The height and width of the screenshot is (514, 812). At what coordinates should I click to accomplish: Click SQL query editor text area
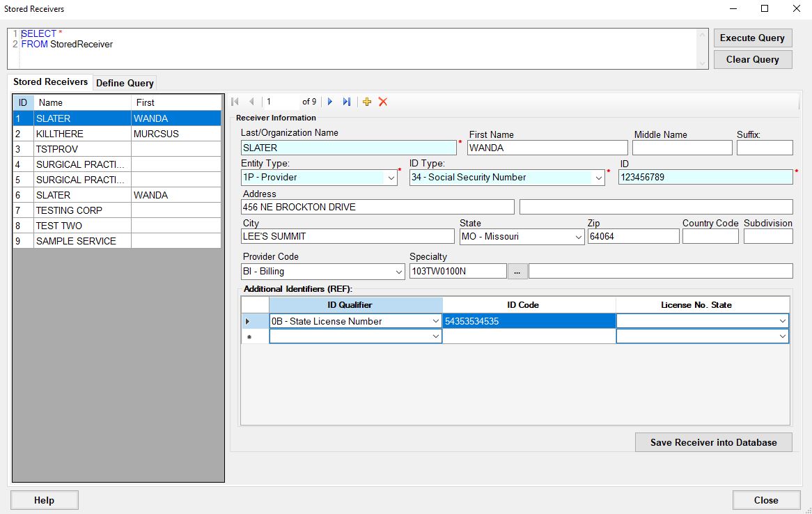tap(357, 48)
